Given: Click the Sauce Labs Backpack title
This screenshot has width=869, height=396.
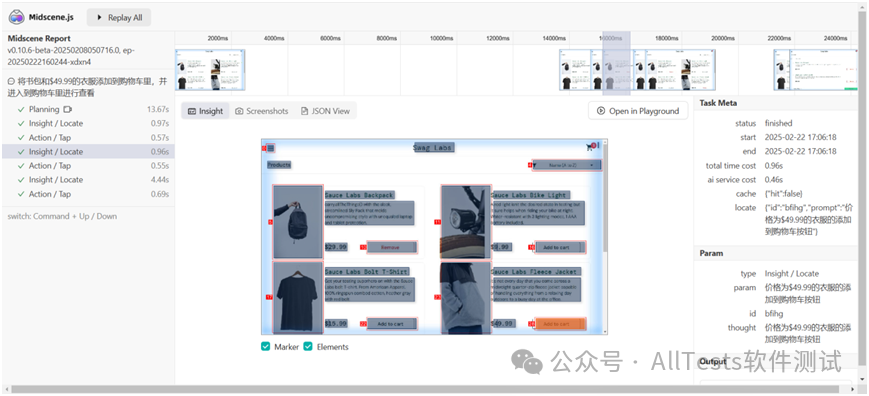Looking at the screenshot, I should tap(359, 195).
